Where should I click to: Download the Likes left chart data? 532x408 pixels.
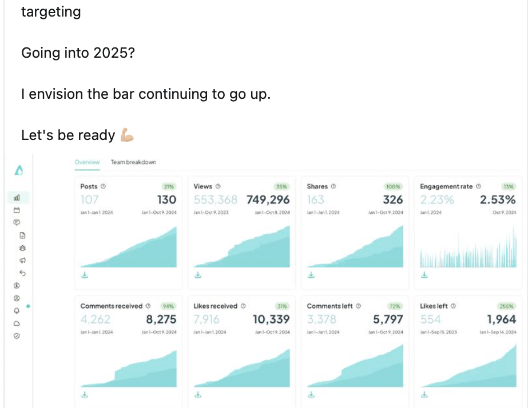tap(424, 394)
